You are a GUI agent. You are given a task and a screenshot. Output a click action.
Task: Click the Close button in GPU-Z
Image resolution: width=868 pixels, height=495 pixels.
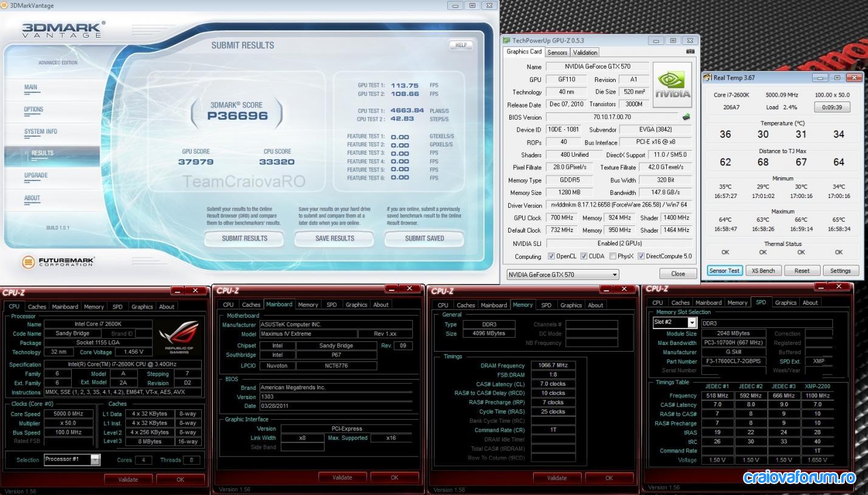(678, 274)
